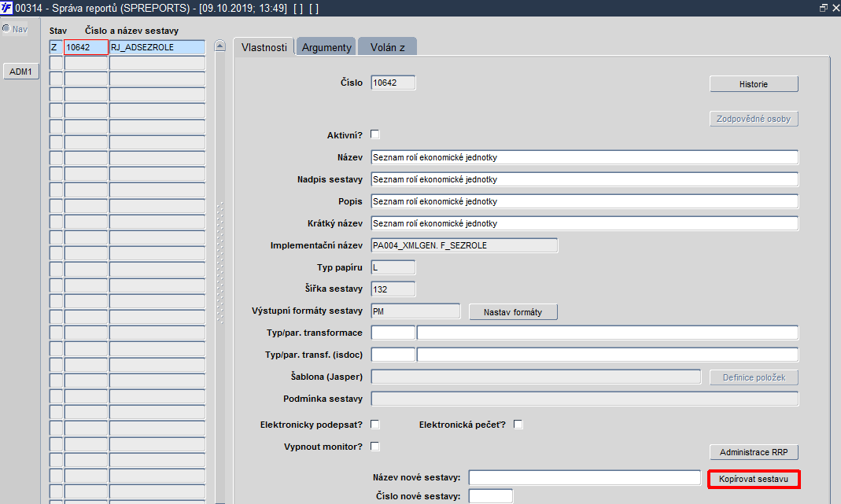This screenshot has width=841, height=504.
Task: Open the Historie button
Action: [754, 84]
